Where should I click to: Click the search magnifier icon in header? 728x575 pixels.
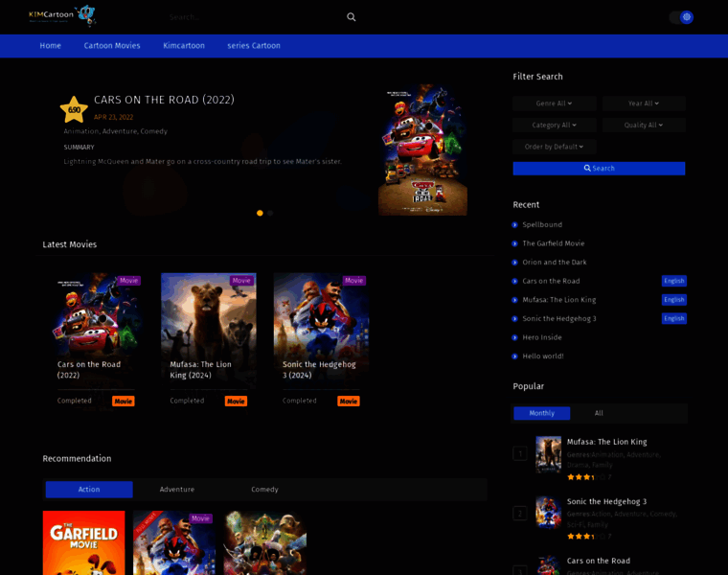click(351, 17)
